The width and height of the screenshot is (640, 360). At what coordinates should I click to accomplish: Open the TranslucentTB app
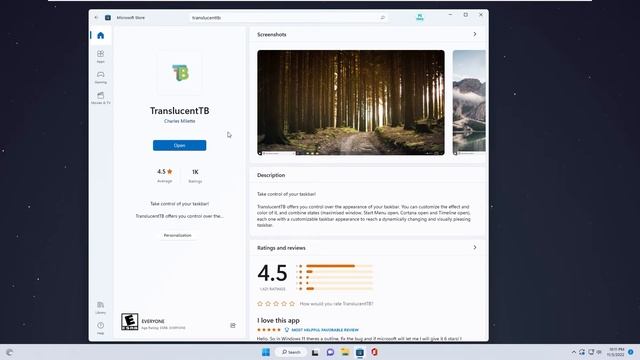180,145
